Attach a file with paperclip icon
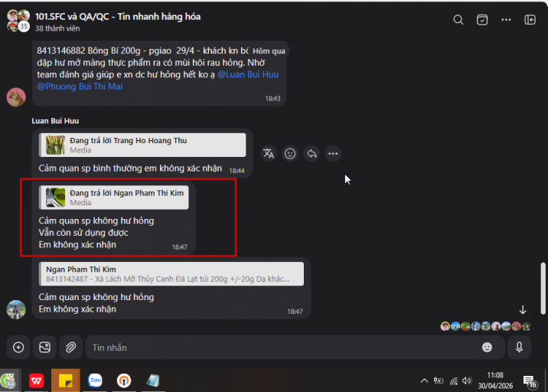The height and width of the screenshot is (392, 548). click(71, 348)
